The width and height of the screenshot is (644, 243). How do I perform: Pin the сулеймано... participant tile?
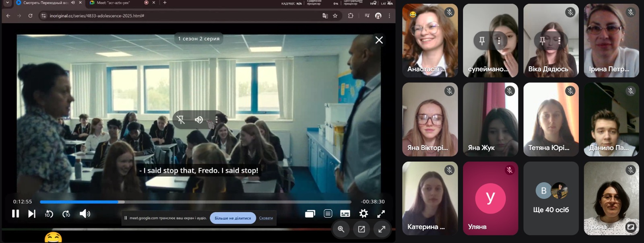pyautogui.click(x=482, y=41)
